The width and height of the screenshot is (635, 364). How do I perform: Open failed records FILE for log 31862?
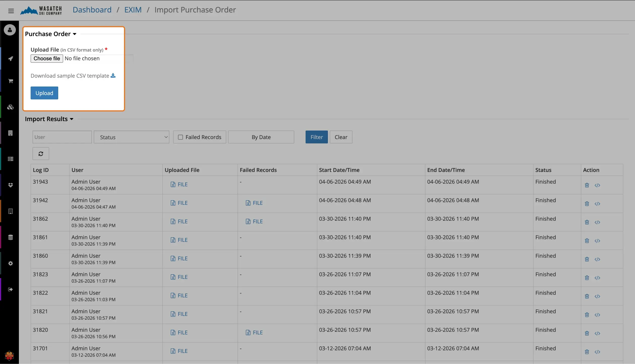(x=254, y=221)
